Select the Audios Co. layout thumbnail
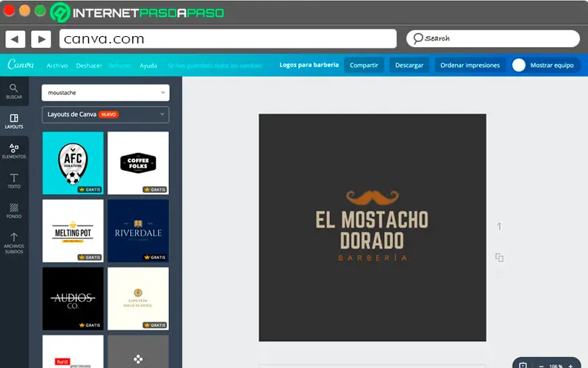This screenshot has width=588, height=368. pyautogui.click(x=73, y=299)
